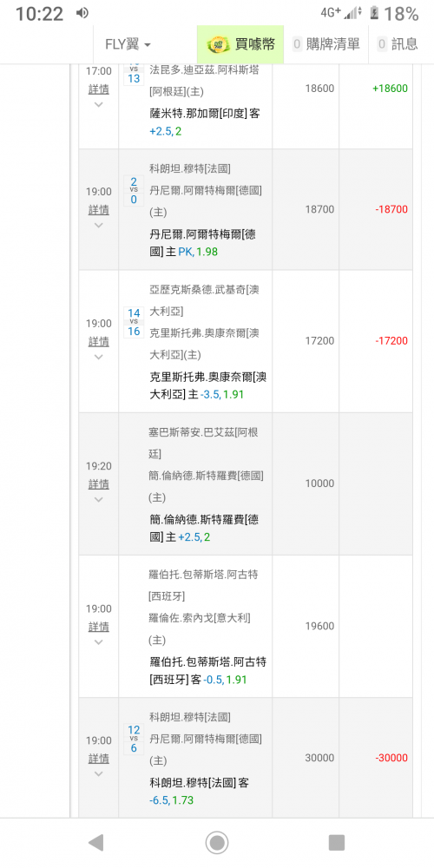Open the 購牌清單 tab
Image resolution: width=434 pixels, height=868 pixels.
point(326,45)
